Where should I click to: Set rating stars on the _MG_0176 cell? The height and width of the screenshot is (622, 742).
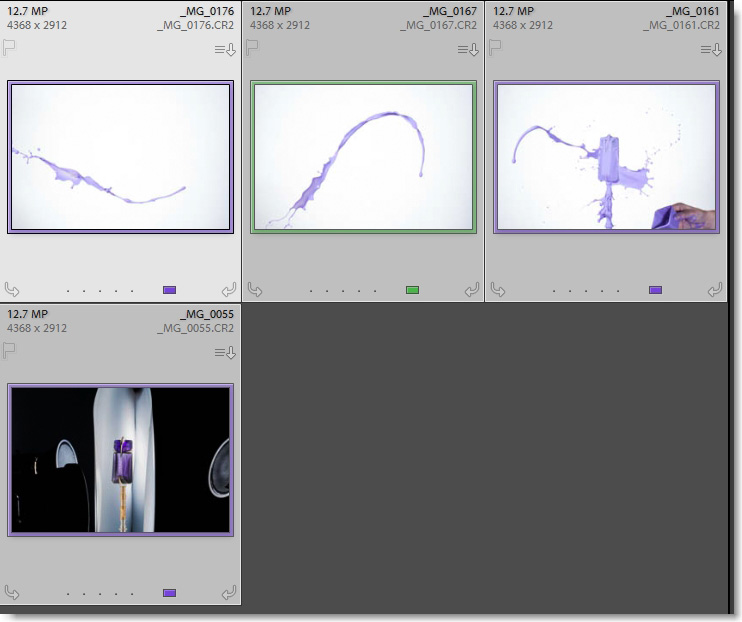click(100, 291)
